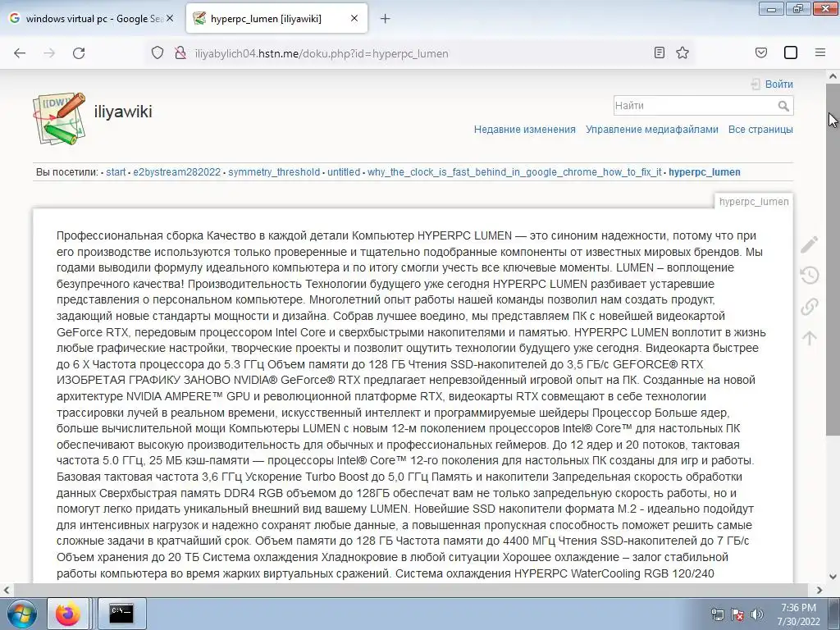The height and width of the screenshot is (630, 840).
Task: Open the old revisions history icon
Action: [810, 276]
